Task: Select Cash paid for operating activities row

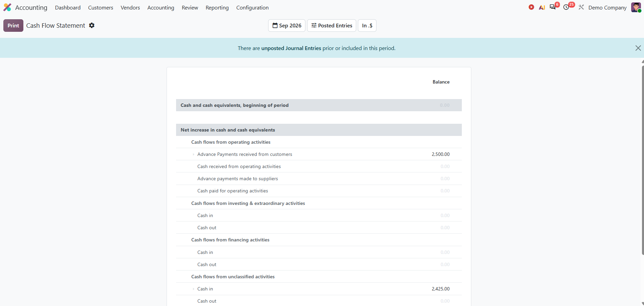Action: 319,191
